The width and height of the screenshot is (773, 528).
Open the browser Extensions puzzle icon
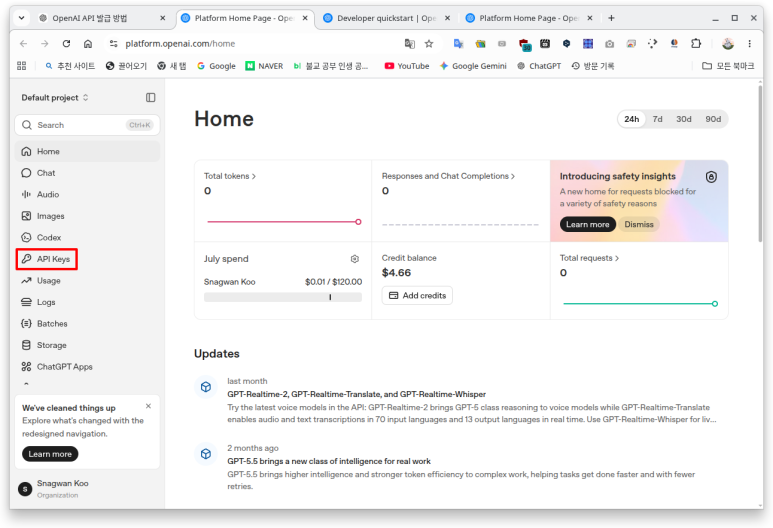696,44
